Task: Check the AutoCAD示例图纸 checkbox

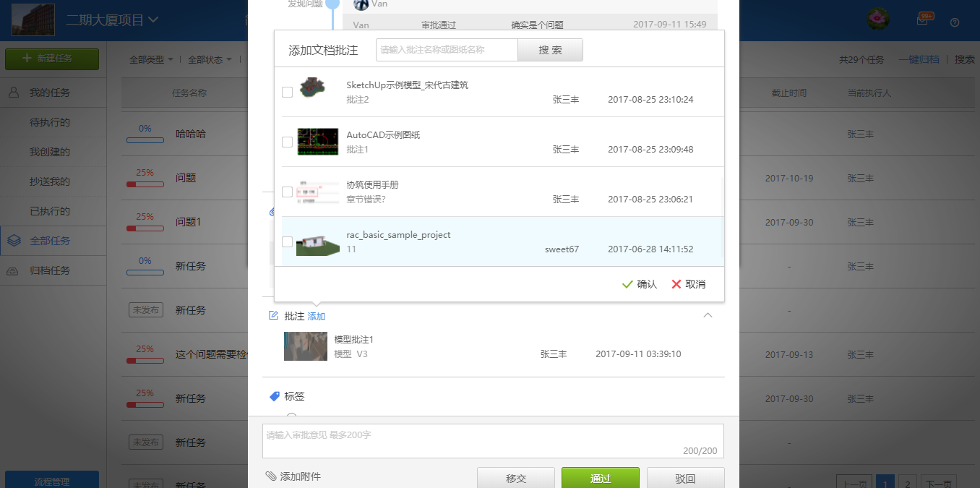Action: 286,142
